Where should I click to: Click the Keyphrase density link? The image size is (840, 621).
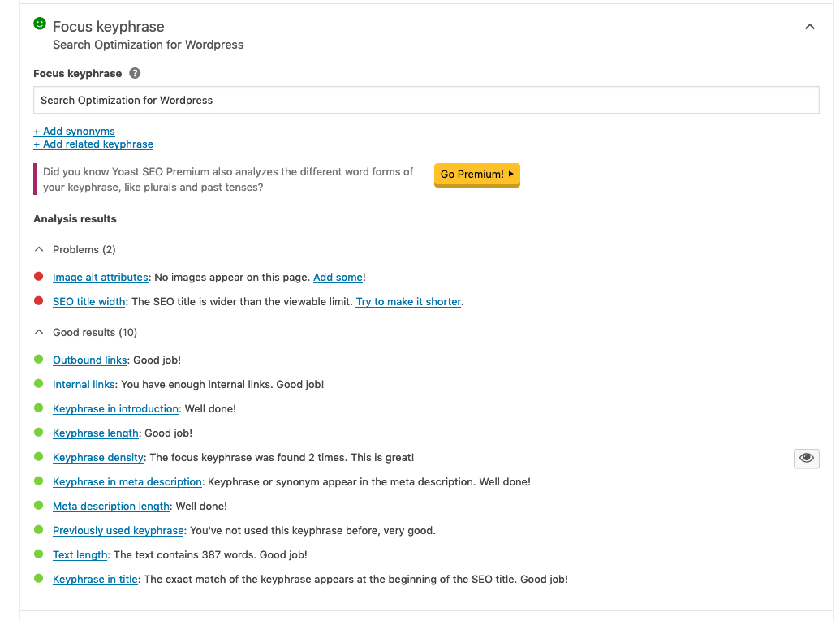[x=98, y=458]
